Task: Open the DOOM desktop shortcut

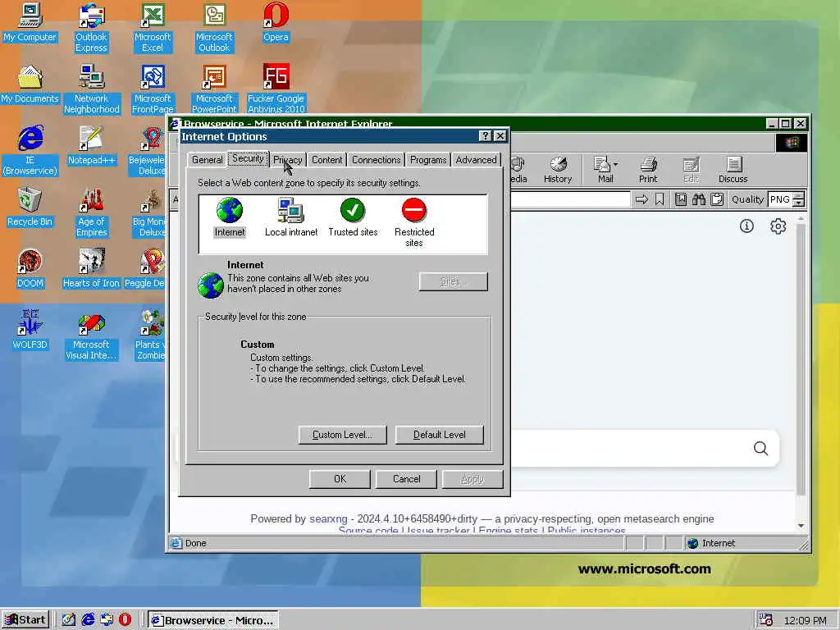Action: (30, 269)
